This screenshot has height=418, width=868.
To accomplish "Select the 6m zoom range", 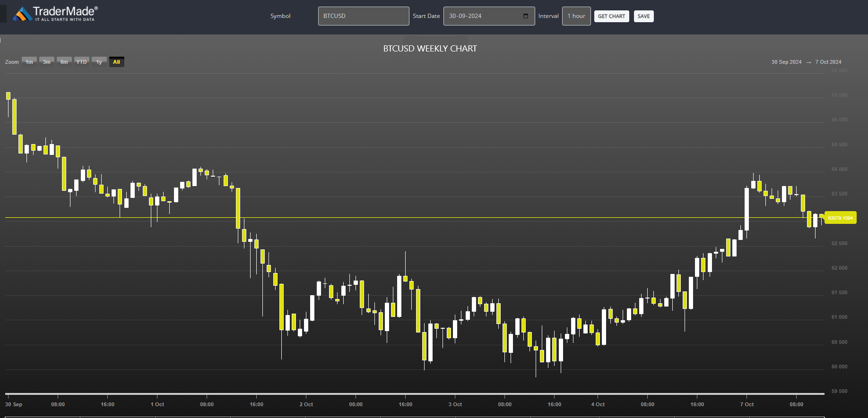I will [x=64, y=62].
